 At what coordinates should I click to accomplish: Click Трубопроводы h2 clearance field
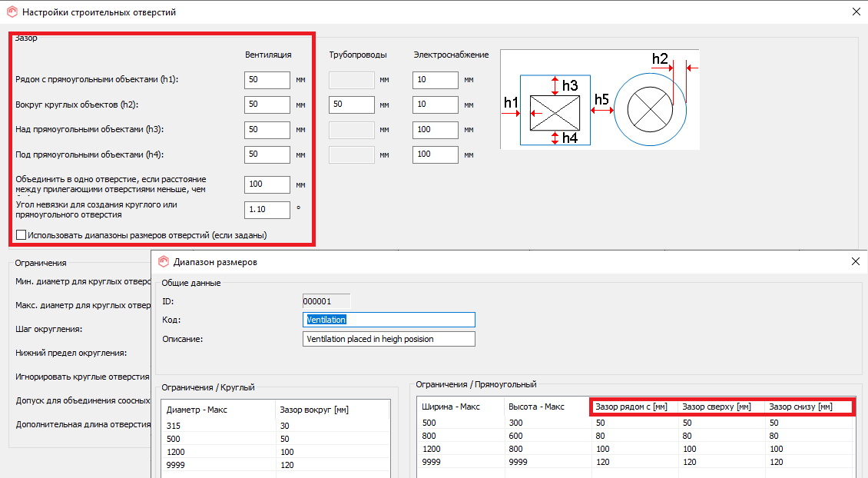351,105
